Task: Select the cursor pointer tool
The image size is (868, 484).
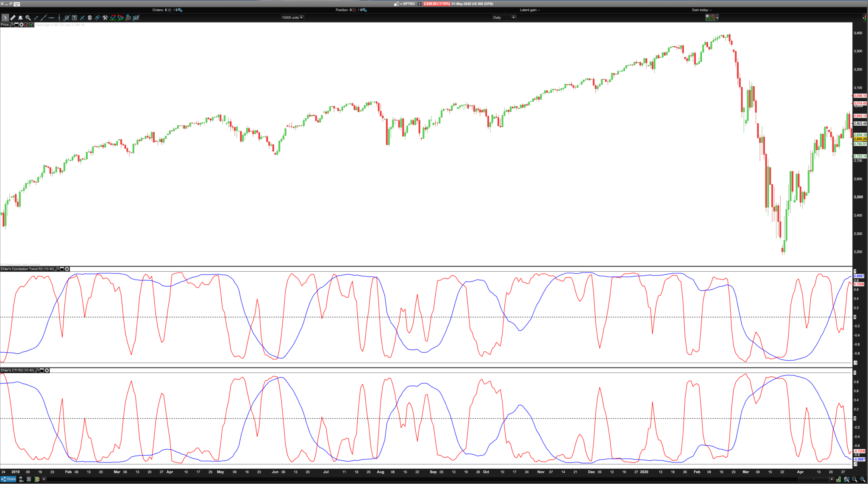Action: point(5,18)
